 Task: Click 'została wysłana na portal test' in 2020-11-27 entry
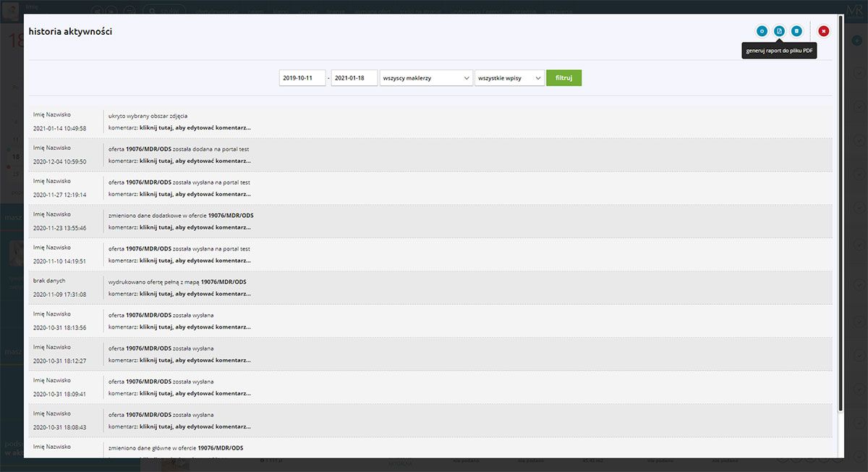tap(212, 182)
